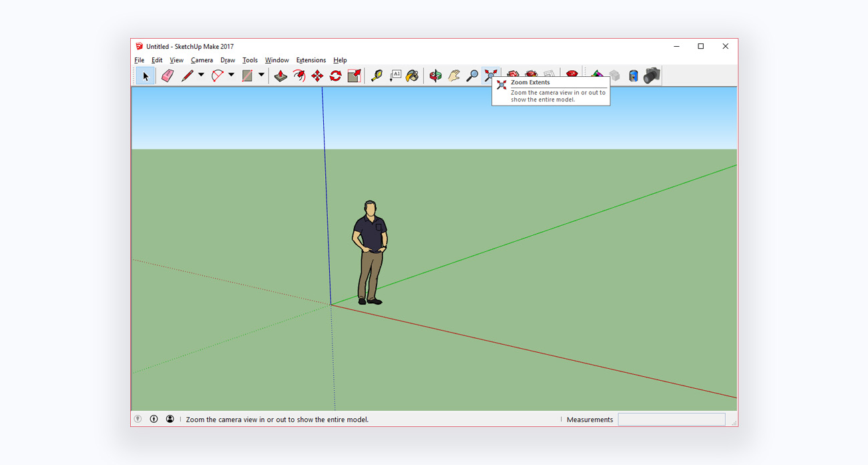Select the Rotate tool
Viewport: 868px width, 465px height.
click(335, 75)
